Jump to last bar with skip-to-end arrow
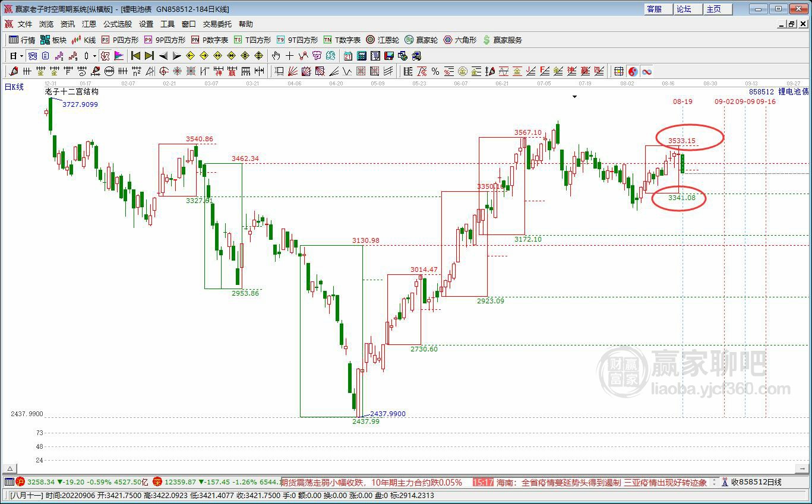 point(149,56)
